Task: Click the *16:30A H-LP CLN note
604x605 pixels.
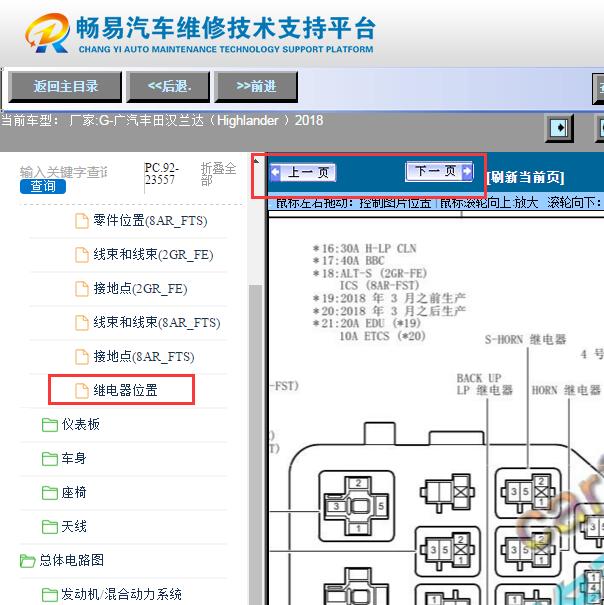Action: (364, 248)
